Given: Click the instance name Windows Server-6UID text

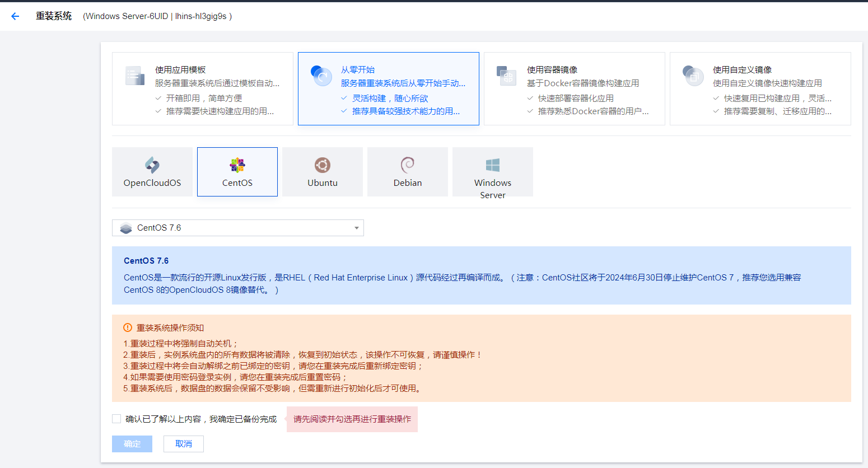Looking at the screenshot, I should coord(128,16).
